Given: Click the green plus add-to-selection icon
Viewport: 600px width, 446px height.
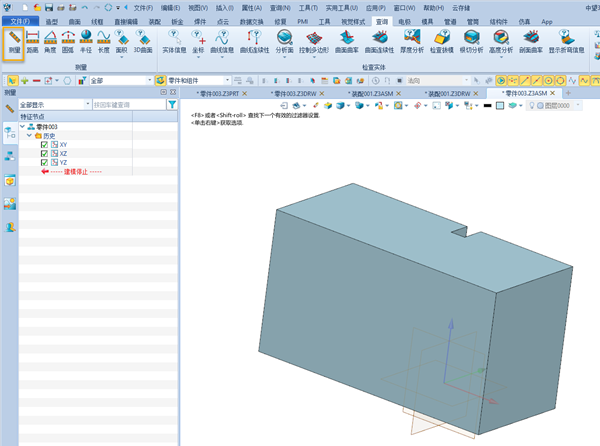Looking at the screenshot, I should pos(25,81).
